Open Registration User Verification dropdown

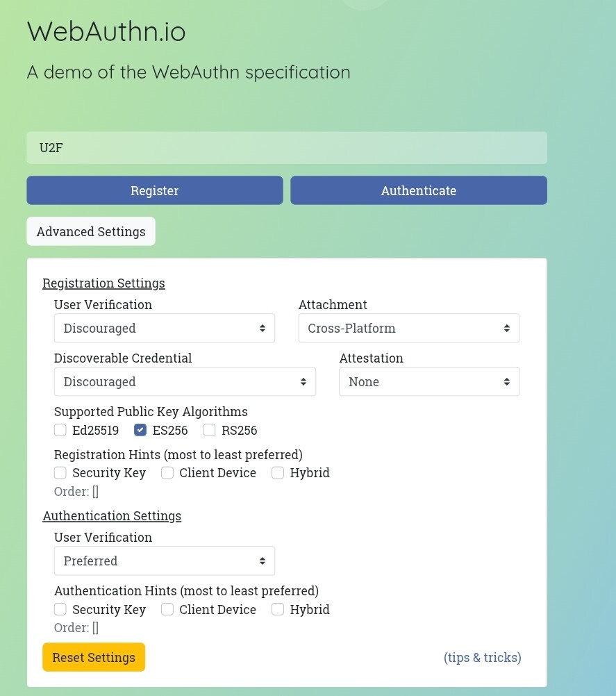pyautogui.click(x=164, y=328)
